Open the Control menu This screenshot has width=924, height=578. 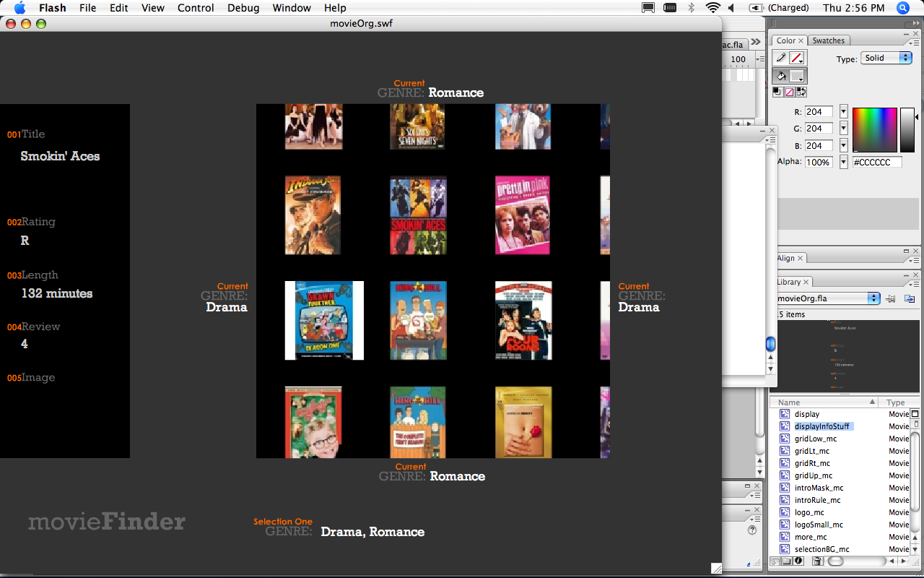pos(196,8)
